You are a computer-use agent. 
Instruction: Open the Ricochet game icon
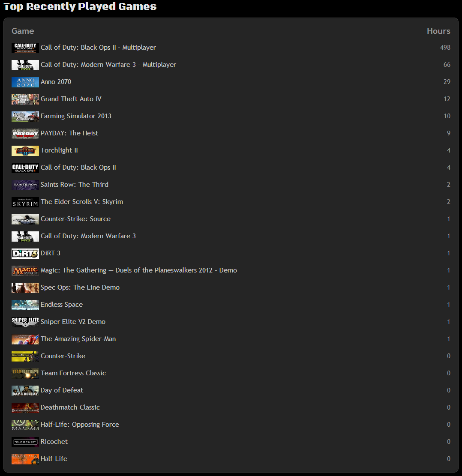pos(25,442)
